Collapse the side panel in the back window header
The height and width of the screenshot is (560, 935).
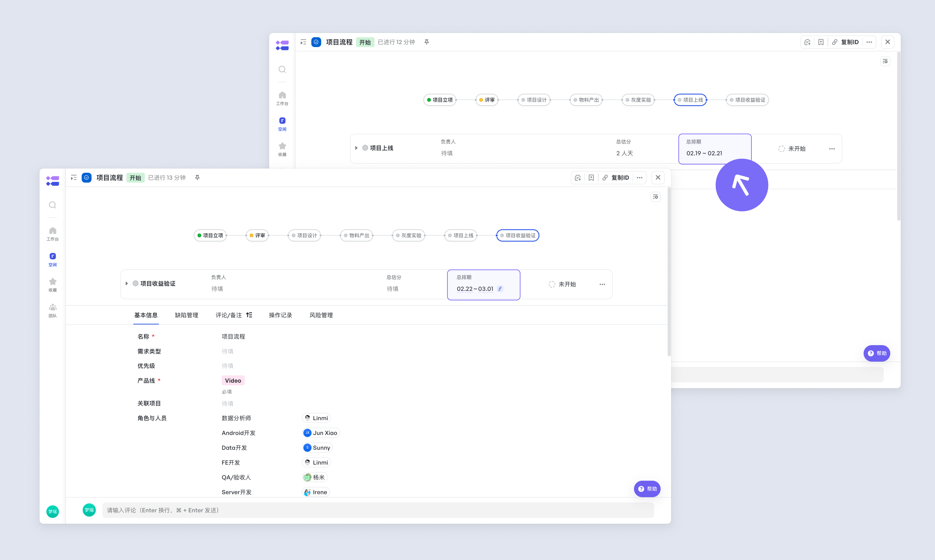pos(303,42)
